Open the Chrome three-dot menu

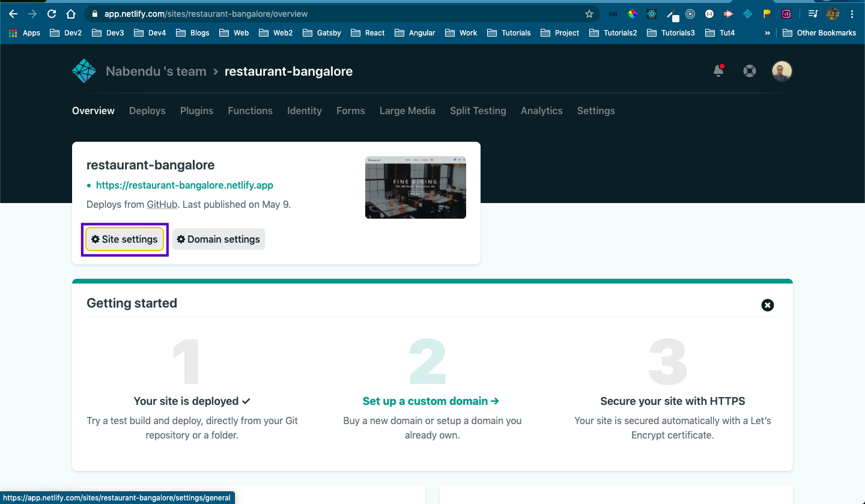coord(852,14)
